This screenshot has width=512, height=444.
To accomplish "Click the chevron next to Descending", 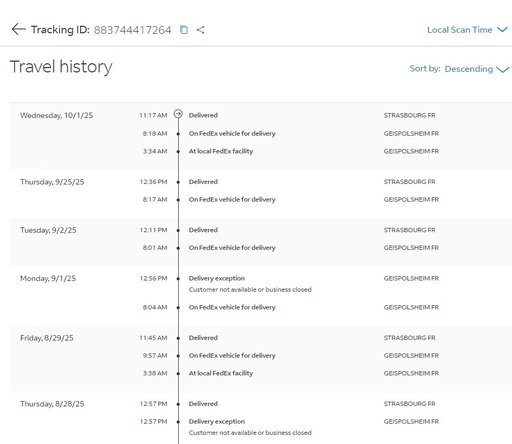I will click(503, 69).
